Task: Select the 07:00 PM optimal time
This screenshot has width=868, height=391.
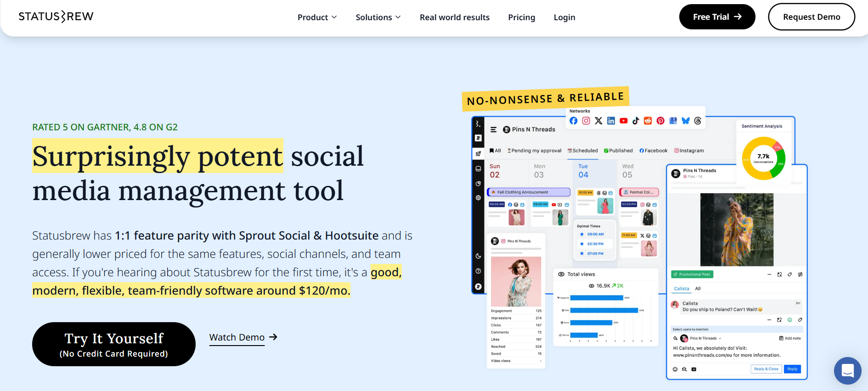Action: (592, 253)
